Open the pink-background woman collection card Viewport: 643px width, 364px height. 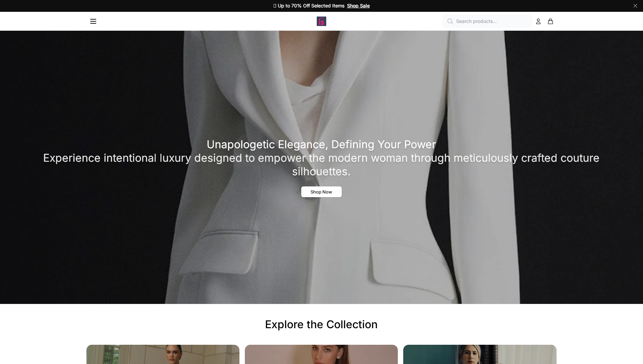click(321, 354)
